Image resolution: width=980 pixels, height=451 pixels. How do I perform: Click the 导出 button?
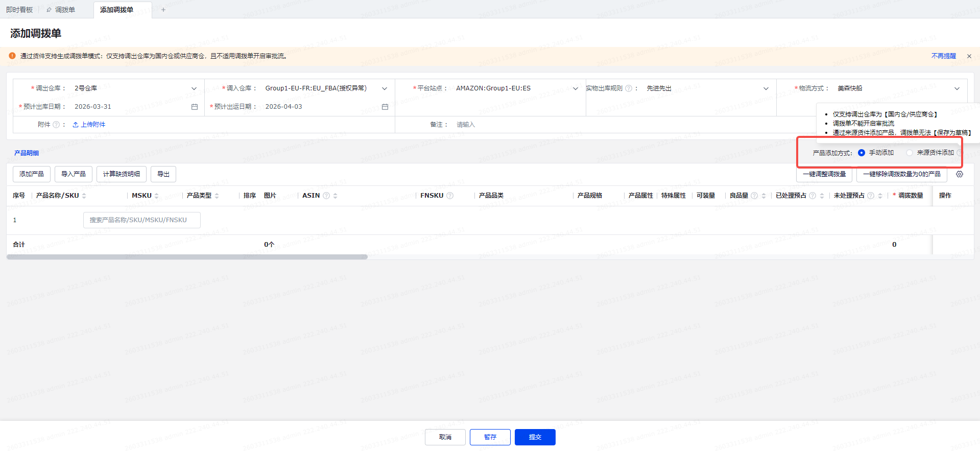(x=163, y=174)
